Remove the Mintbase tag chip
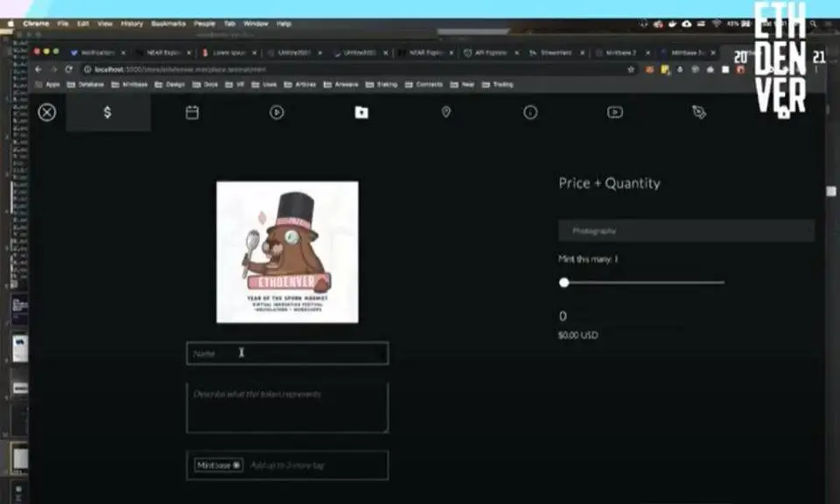840x504 pixels. pos(236,465)
